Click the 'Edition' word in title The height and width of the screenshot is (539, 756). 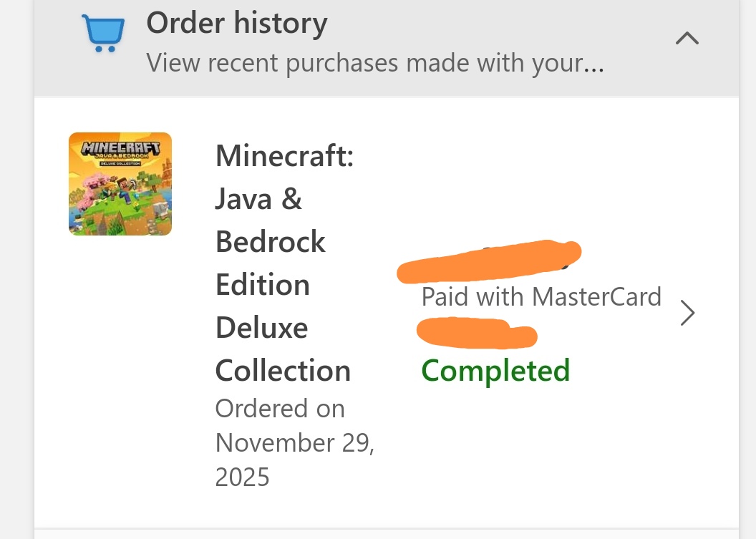(x=263, y=285)
